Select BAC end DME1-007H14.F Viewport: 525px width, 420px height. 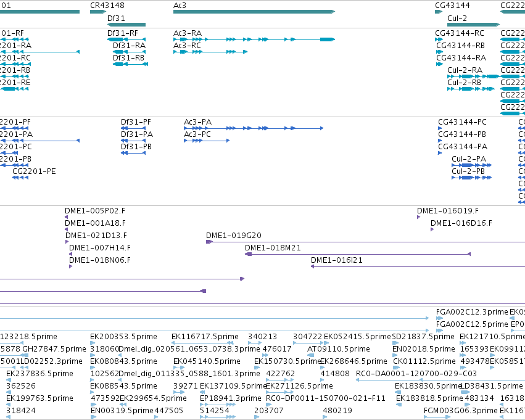pos(71,254)
